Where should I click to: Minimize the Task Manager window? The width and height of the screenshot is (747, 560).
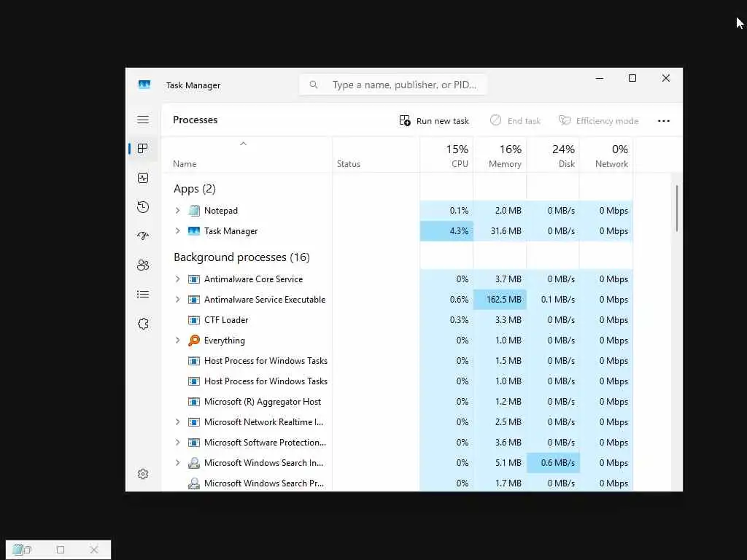pyautogui.click(x=600, y=78)
